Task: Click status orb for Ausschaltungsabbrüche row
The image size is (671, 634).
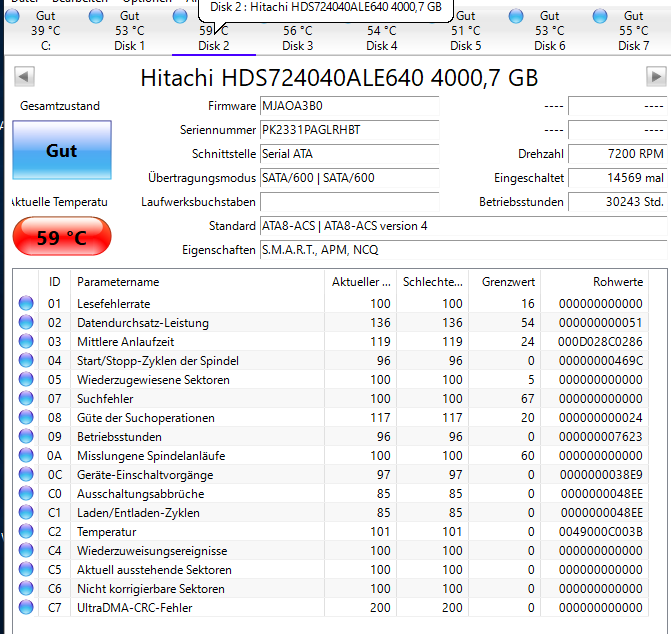Action: coord(26,494)
